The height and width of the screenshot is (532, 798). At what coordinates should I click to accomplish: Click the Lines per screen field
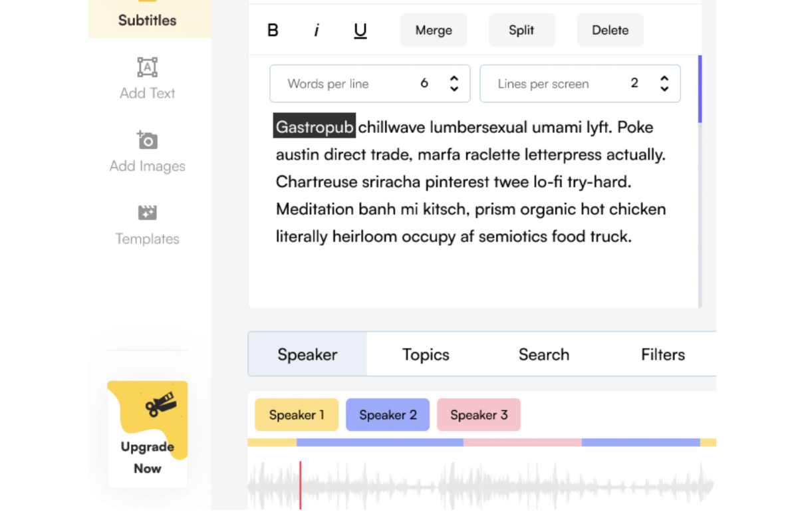(580, 84)
